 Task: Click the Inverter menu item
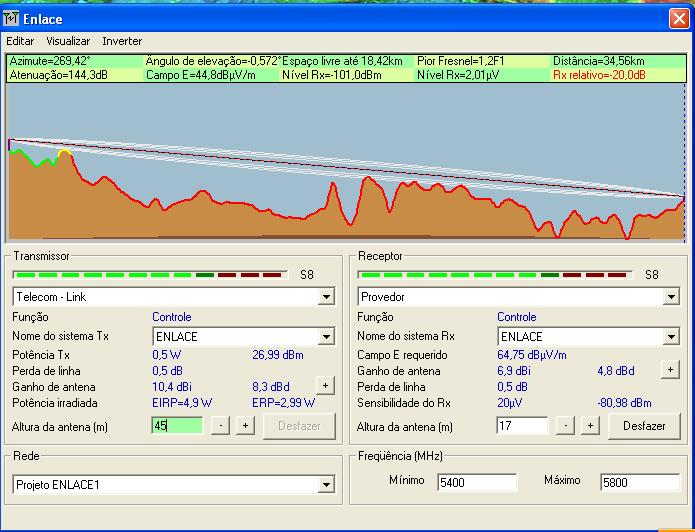coord(122,41)
